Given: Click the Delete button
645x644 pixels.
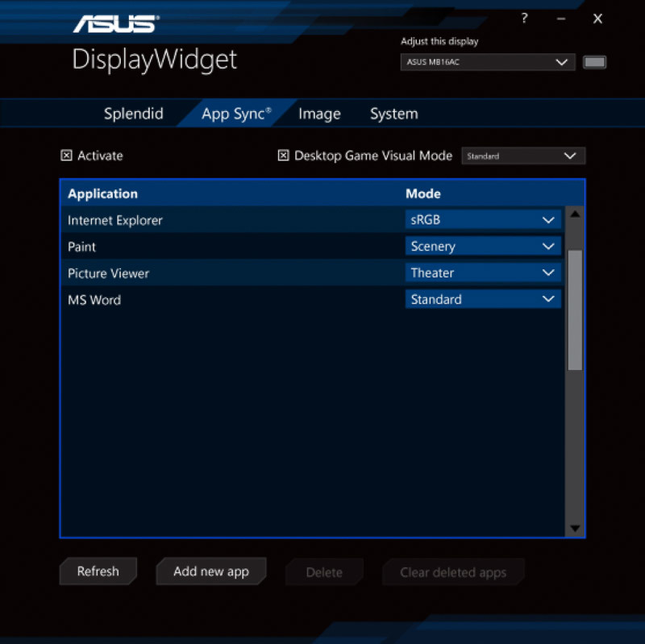Looking at the screenshot, I should (x=324, y=572).
